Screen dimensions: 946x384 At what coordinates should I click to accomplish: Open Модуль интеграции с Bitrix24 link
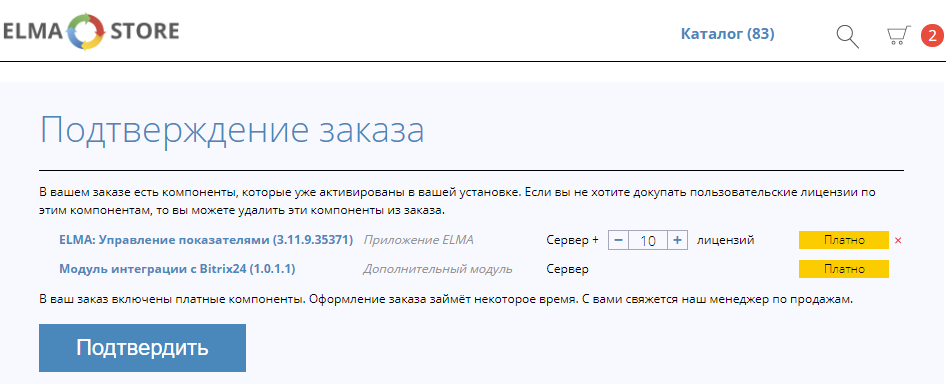coord(177,269)
